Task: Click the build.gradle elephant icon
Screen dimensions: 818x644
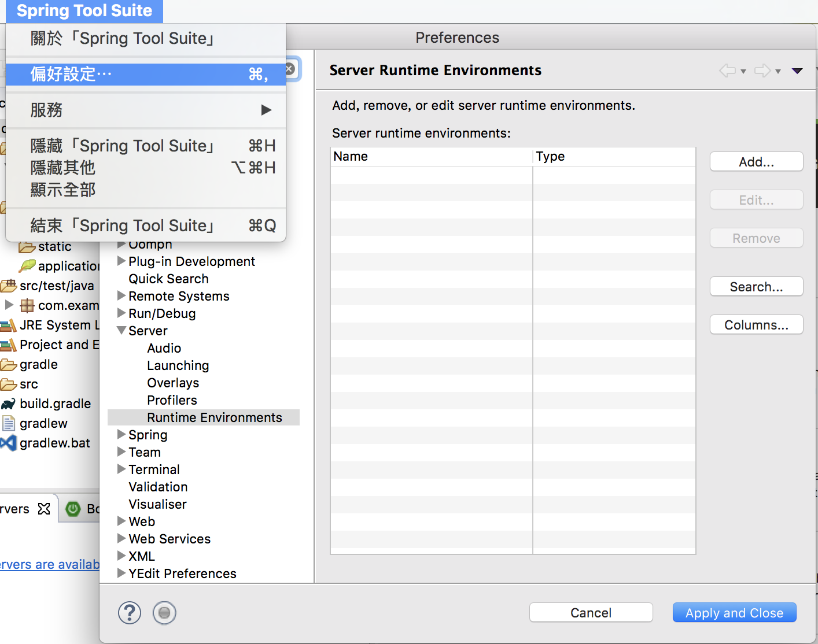Action: pos(8,404)
